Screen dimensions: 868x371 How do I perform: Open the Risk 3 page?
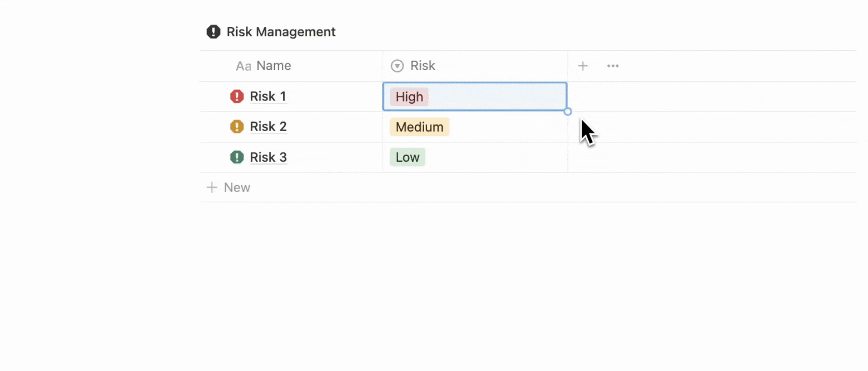coord(268,157)
